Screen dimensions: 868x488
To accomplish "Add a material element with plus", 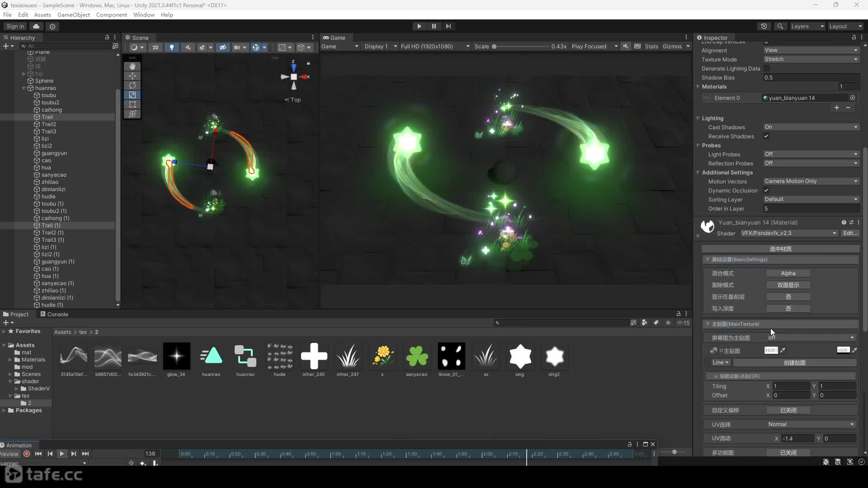I will point(837,108).
